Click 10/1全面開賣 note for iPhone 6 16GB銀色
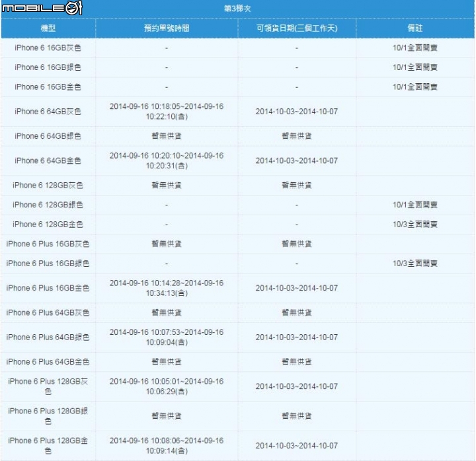Viewport: 476px width, 461px height. click(415, 67)
